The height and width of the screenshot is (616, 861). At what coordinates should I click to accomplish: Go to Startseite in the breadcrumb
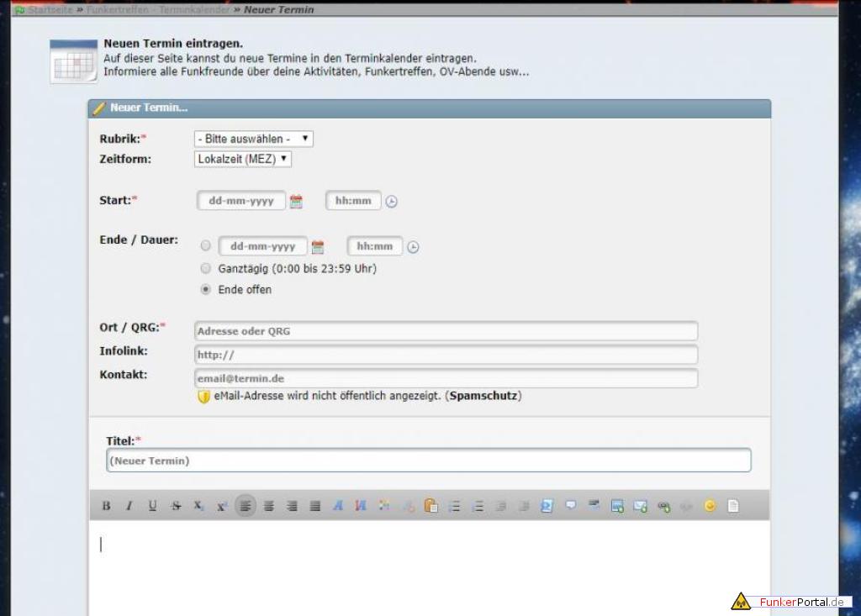click(x=50, y=10)
